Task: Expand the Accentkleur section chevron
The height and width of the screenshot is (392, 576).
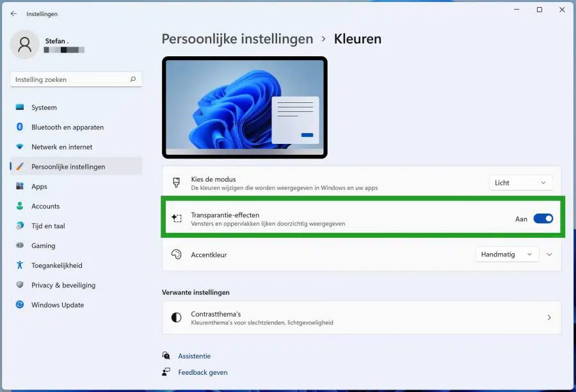Action: (549, 255)
